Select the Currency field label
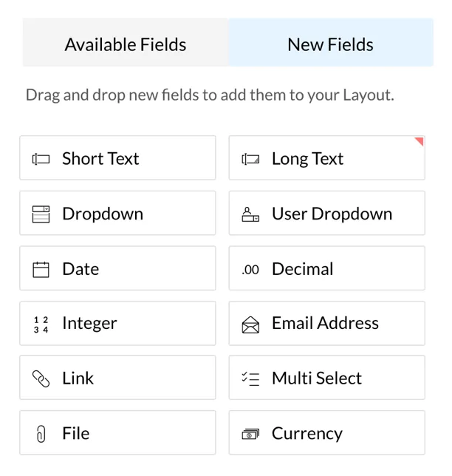 pyautogui.click(x=307, y=433)
